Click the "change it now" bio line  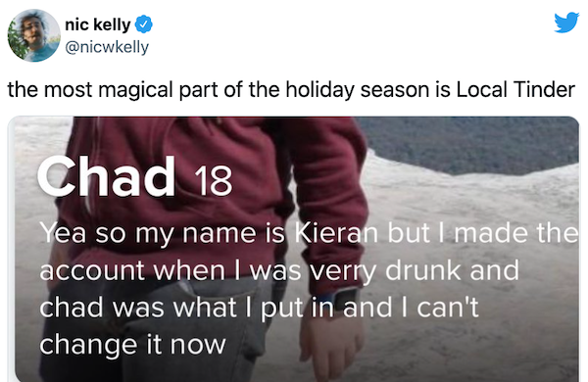[132, 345]
